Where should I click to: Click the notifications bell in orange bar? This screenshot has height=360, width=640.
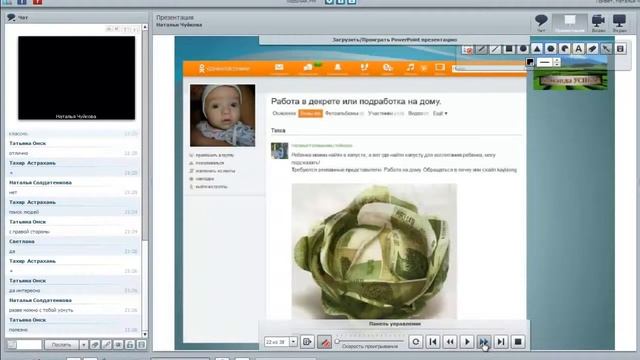338,68
